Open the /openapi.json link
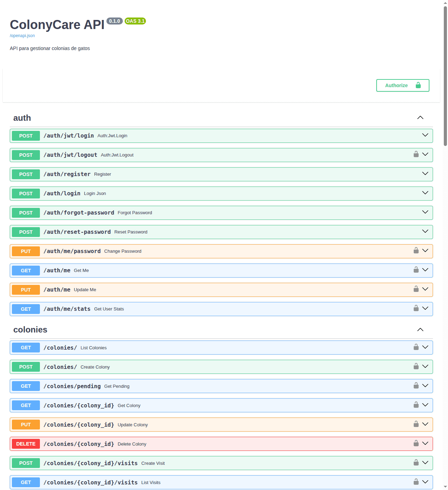The image size is (448, 490). (22, 36)
